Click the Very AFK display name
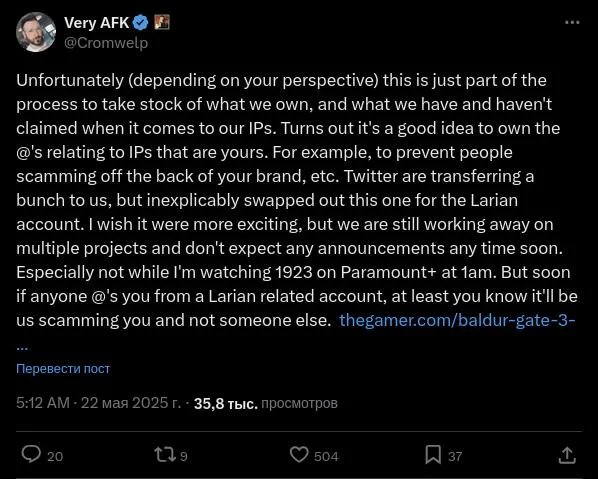The image size is (598, 479). coord(96,23)
